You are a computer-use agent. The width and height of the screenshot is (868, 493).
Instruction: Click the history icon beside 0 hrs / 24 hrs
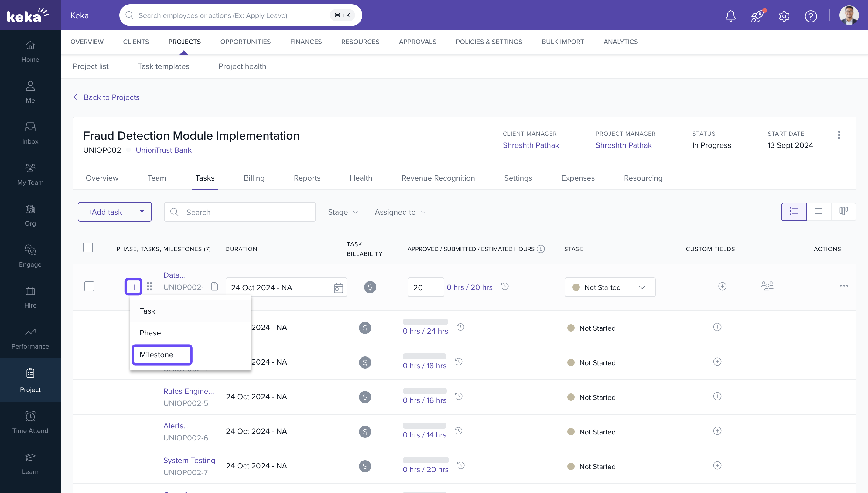coord(460,327)
